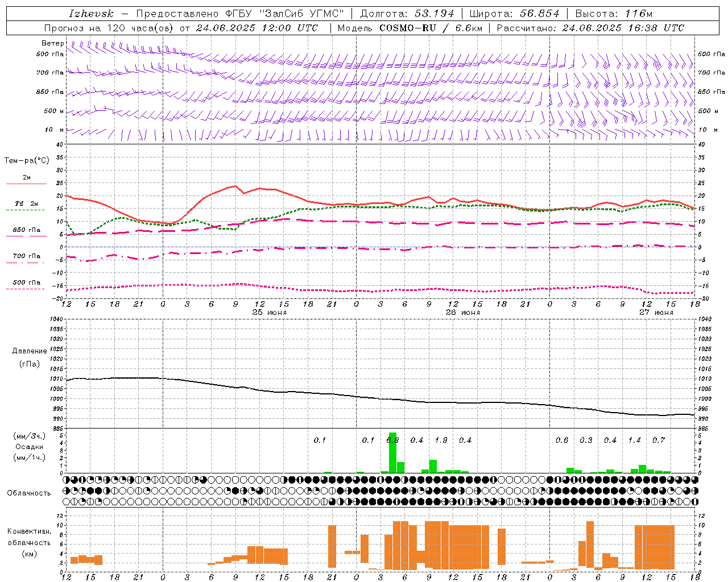The width and height of the screenshot is (728, 582).
Task: Select the Высота: 116м header entry
Action: point(614,14)
